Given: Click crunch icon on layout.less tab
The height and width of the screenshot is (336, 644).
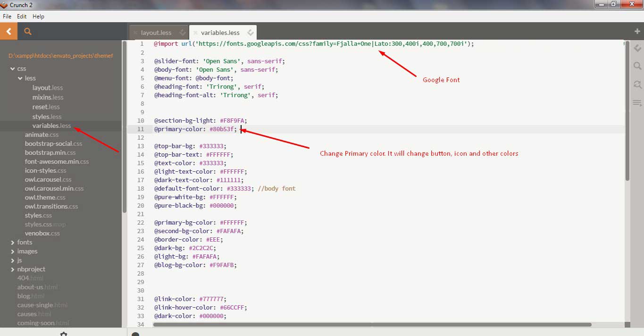Looking at the screenshot, I should [x=182, y=33].
